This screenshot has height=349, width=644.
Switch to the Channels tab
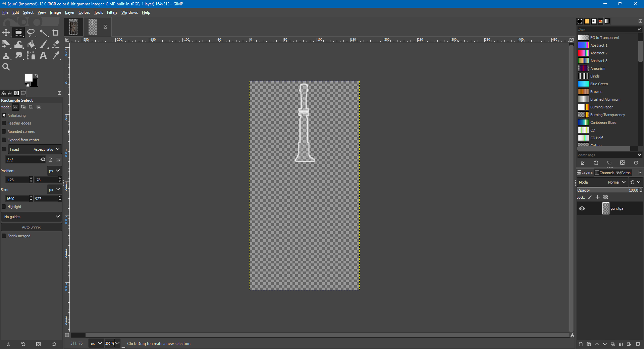click(x=604, y=173)
